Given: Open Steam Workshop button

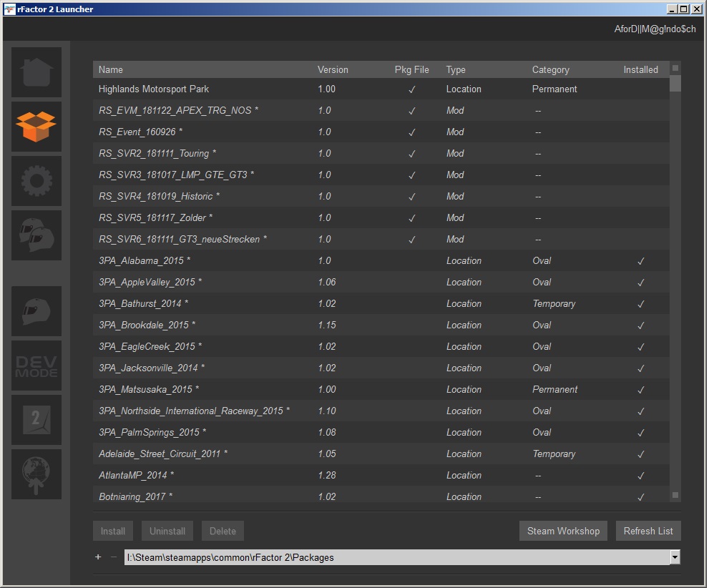Looking at the screenshot, I should pos(563,531).
